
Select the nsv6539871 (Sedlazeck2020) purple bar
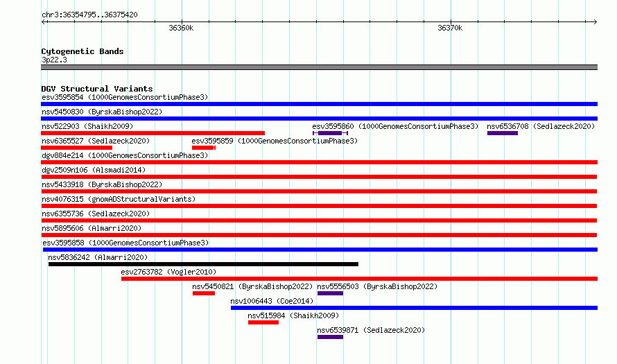click(330, 337)
